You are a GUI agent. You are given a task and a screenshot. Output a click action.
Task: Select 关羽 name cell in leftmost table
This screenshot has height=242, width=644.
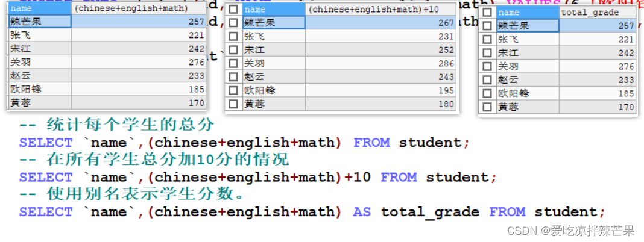(40, 63)
